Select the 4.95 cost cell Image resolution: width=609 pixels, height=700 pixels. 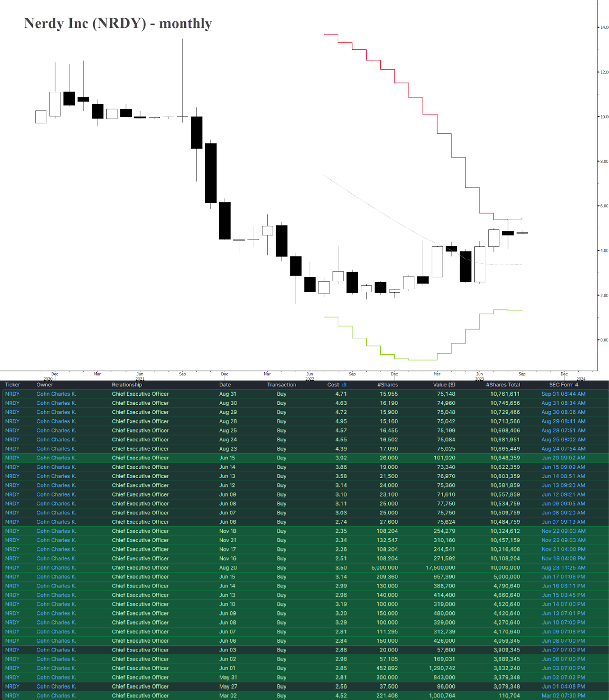coord(341,422)
